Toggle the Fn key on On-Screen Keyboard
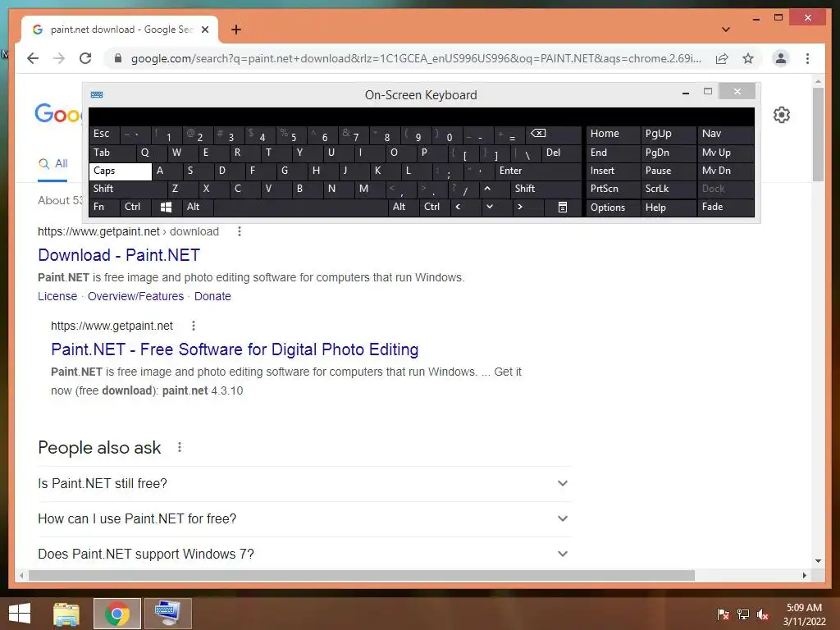Image resolution: width=840 pixels, height=630 pixels. (x=104, y=208)
